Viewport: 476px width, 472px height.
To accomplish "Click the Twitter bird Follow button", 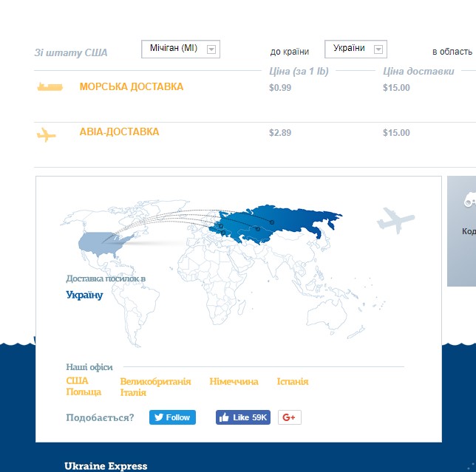I will tap(172, 417).
